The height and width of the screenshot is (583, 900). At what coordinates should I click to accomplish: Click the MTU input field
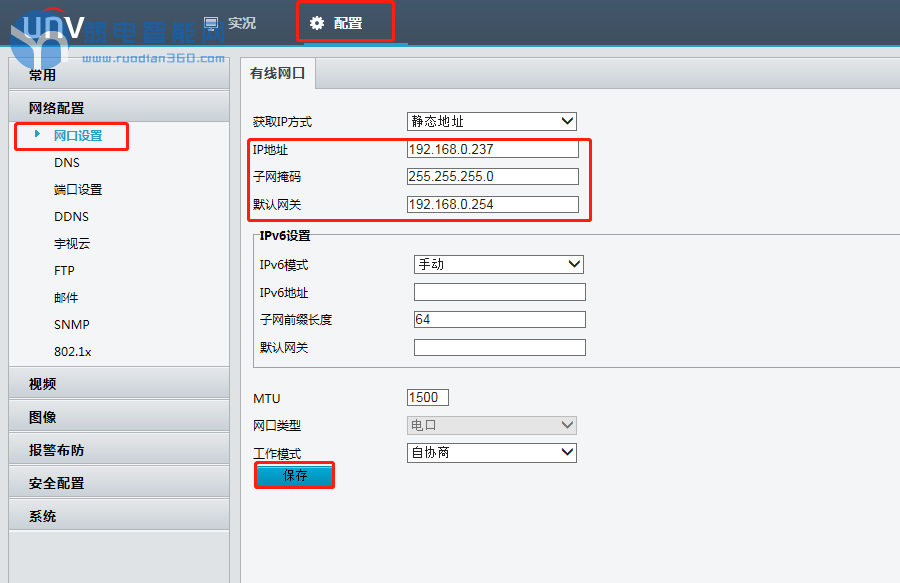(x=428, y=398)
